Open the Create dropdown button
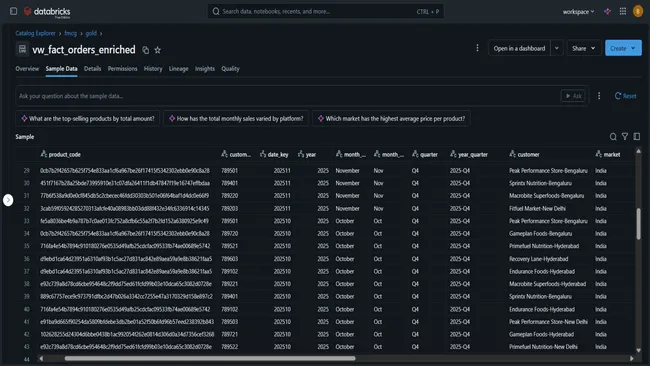 [623, 48]
